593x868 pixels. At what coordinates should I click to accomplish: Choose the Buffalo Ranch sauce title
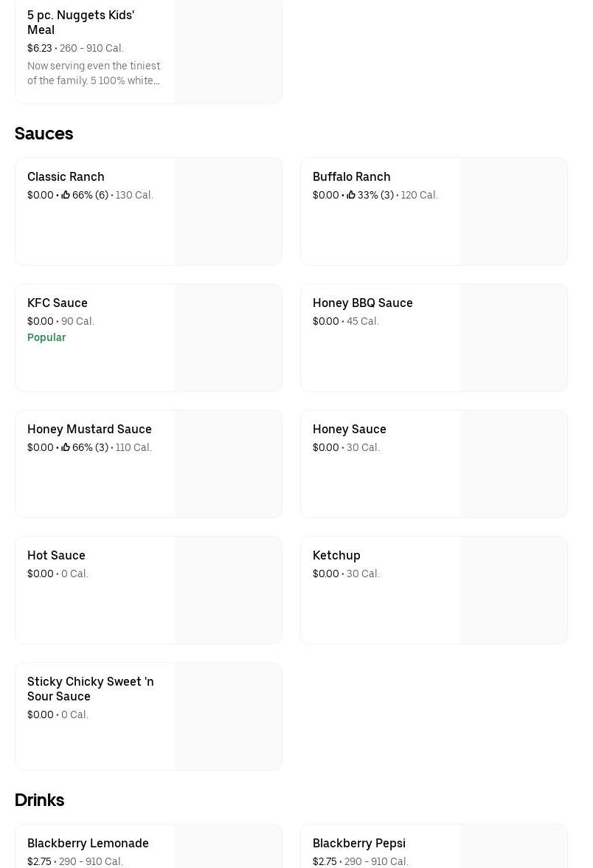[x=351, y=176]
